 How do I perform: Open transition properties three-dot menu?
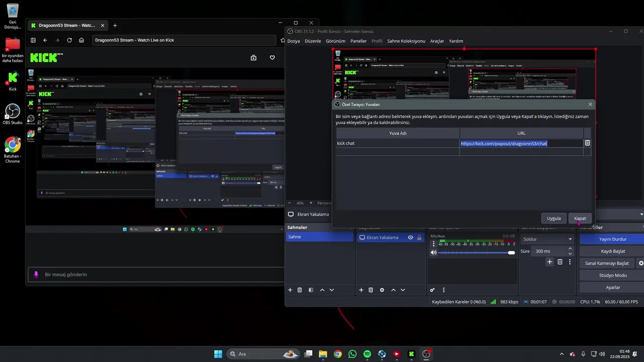point(570,262)
